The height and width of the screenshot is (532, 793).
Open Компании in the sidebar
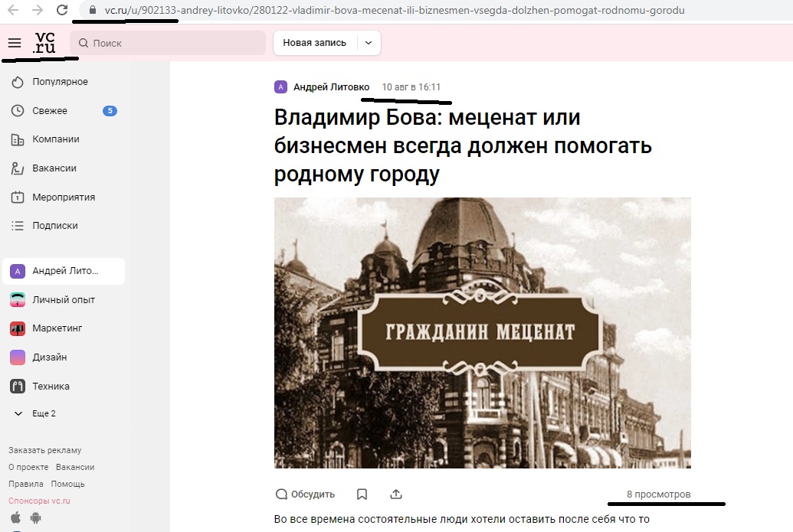[x=55, y=139]
